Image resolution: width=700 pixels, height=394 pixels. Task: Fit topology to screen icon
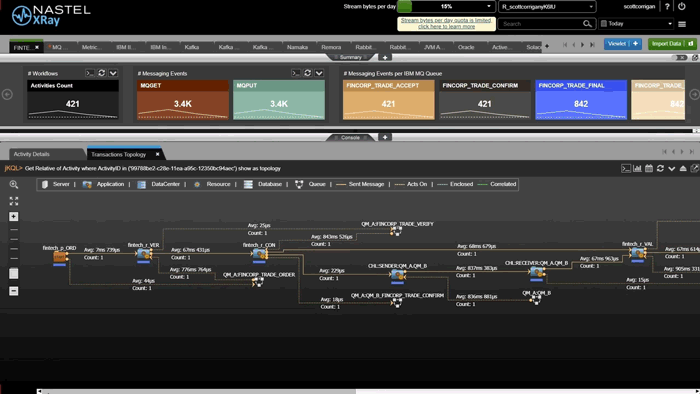14,201
